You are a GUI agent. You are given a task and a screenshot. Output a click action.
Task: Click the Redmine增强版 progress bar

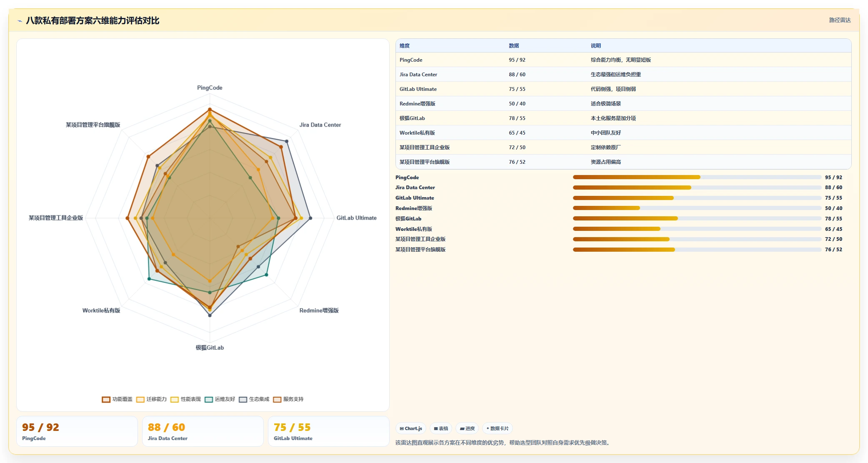click(x=697, y=208)
